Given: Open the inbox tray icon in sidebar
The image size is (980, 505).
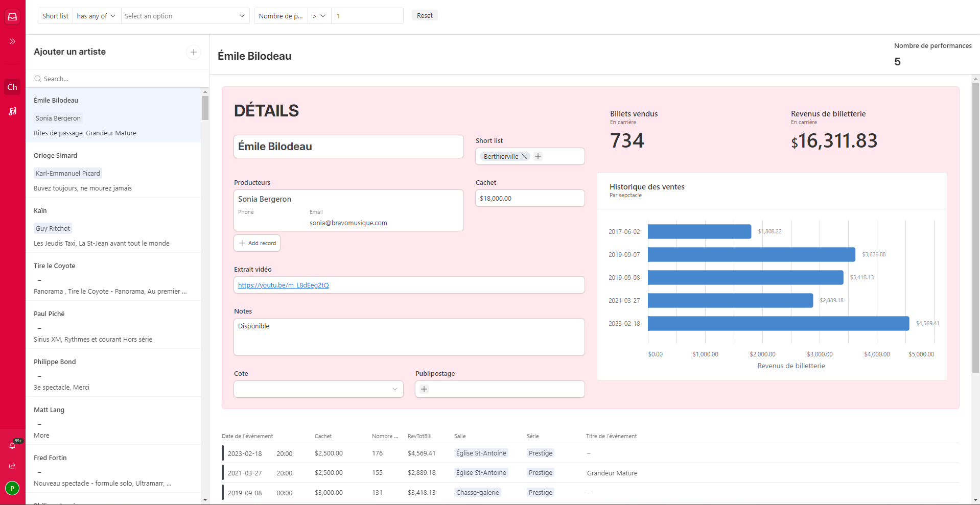Looking at the screenshot, I should [x=12, y=17].
